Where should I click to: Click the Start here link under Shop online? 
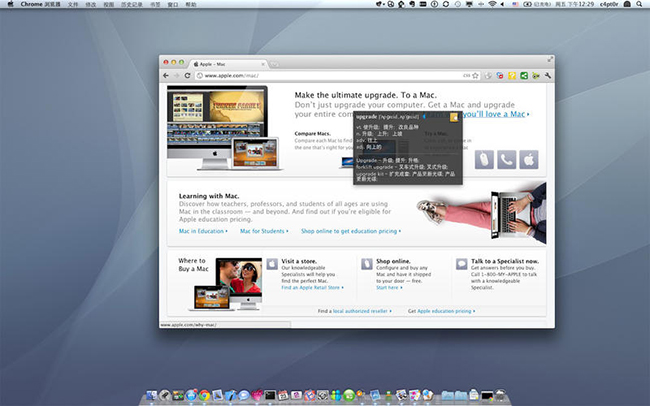389,287
